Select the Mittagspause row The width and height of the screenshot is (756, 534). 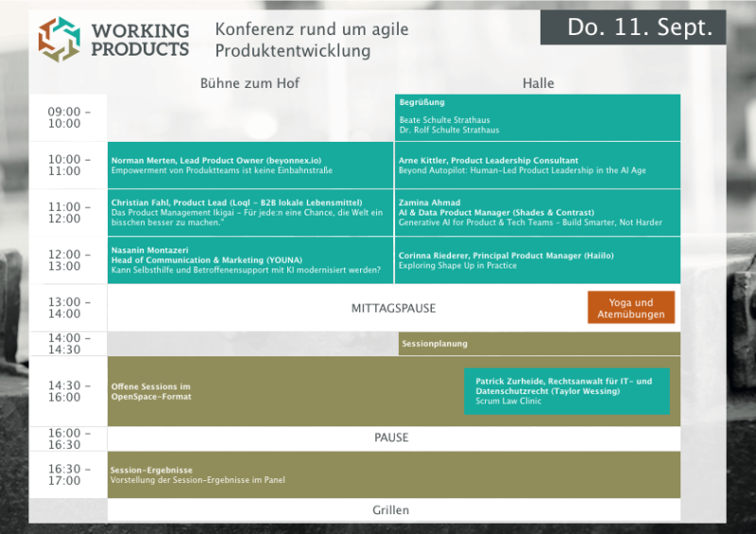(393, 308)
